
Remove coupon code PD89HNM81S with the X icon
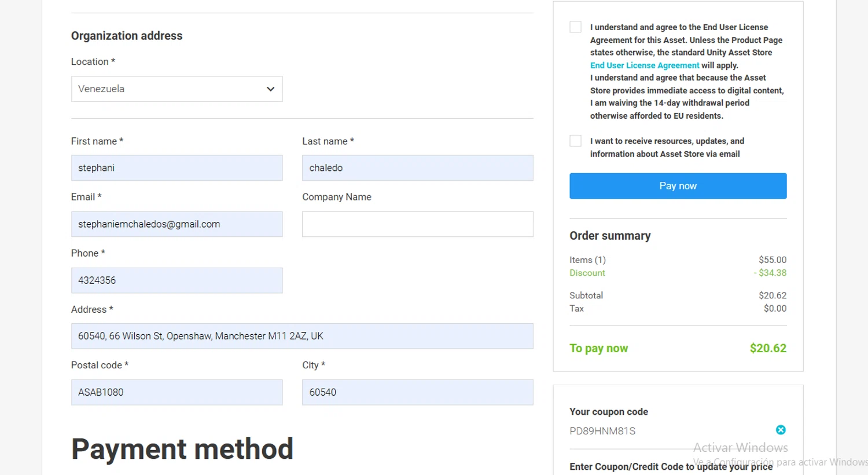pyautogui.click(x=781, y=430)
